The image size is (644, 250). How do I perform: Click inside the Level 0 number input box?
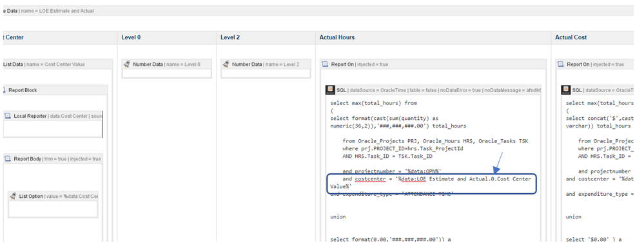click(x=167, y=73)
